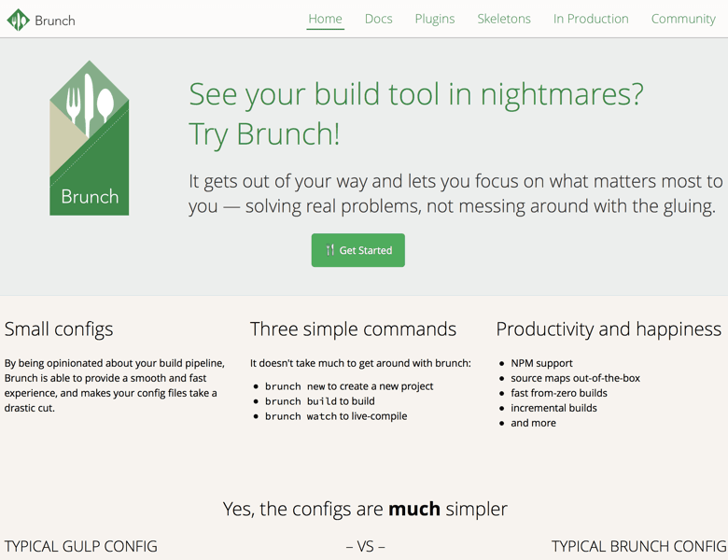Click the '– VS –' label

[365, 547]
